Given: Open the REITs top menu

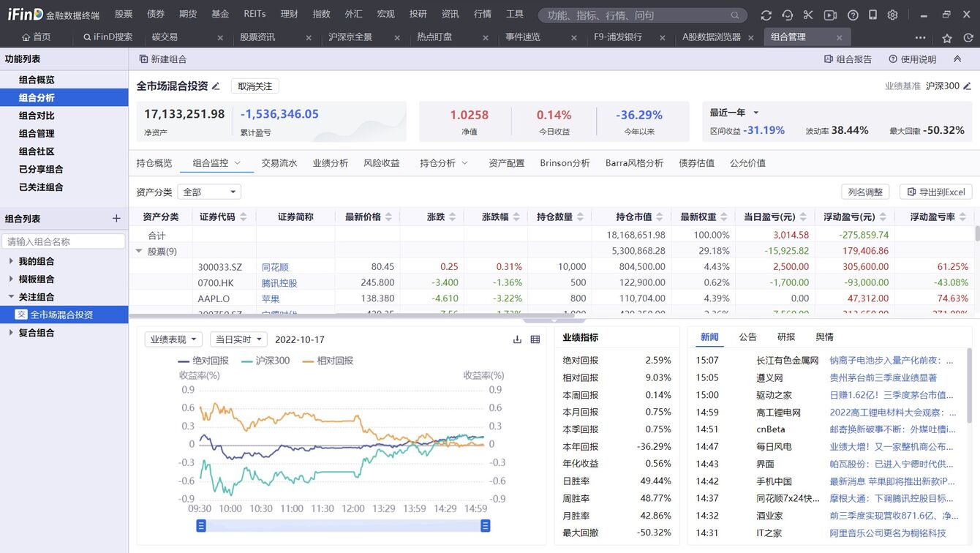Looking at the screenshot, I should (x=255, y=14).
